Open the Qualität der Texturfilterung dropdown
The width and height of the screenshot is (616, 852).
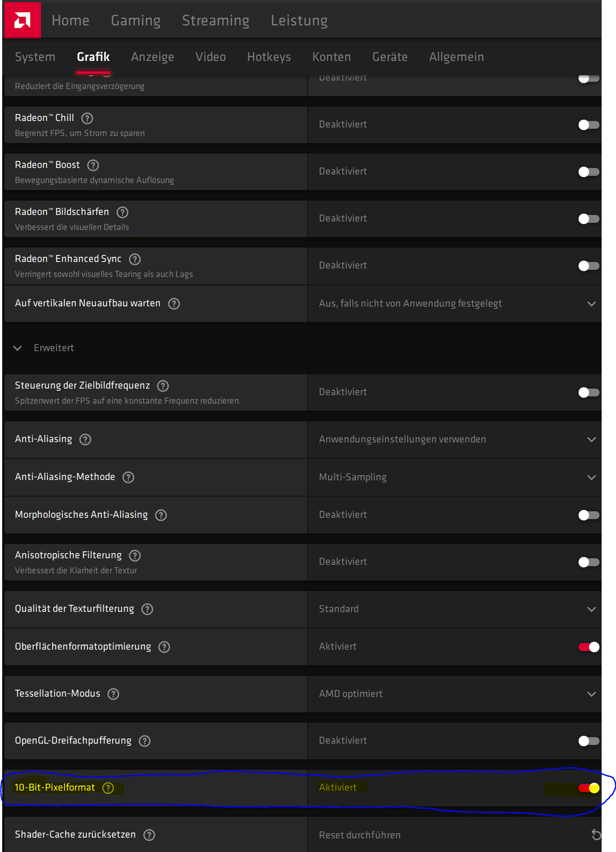[455, 609]
